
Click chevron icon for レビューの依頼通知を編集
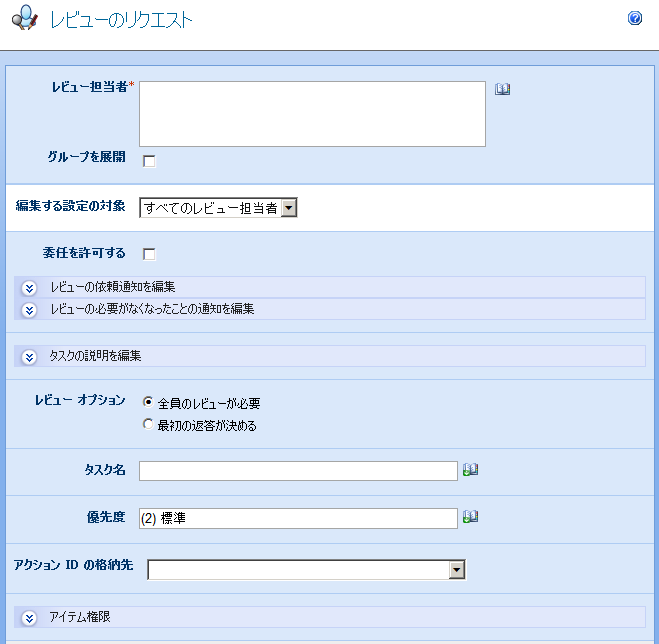click(x=29, y=288)
